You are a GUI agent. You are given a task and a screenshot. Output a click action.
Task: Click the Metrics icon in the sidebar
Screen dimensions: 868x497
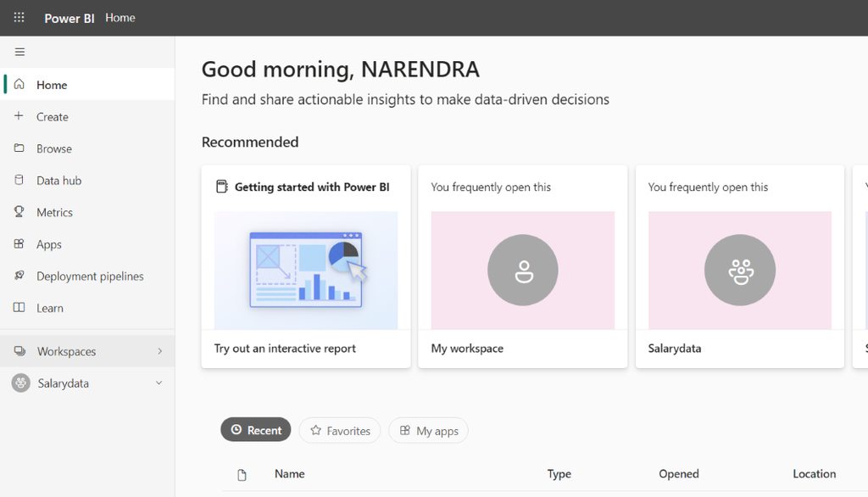pos(19,212)
